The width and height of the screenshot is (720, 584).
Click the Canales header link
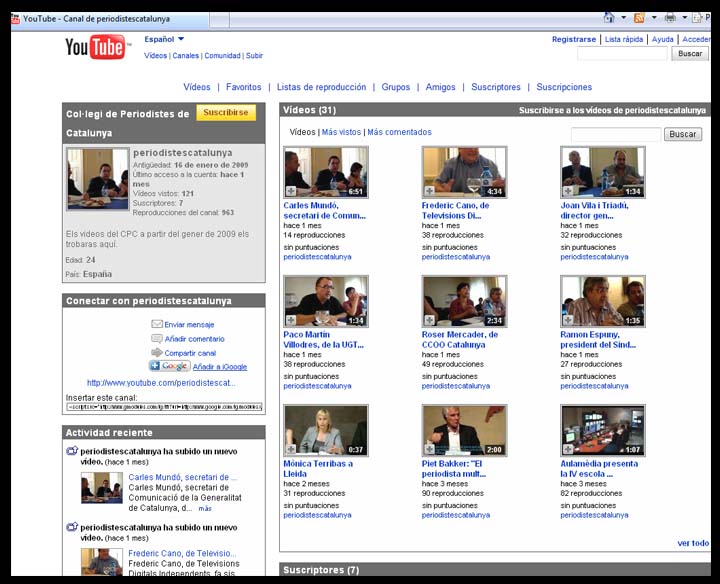186,56
